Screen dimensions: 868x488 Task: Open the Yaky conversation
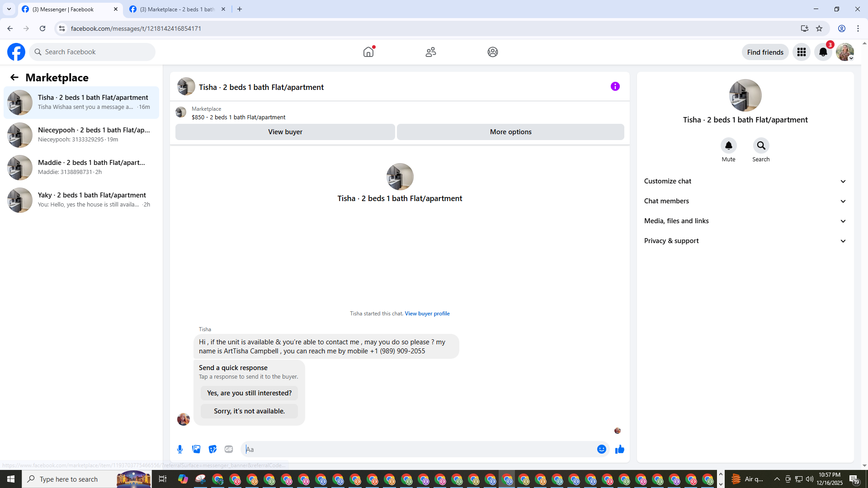pos(81,200)
